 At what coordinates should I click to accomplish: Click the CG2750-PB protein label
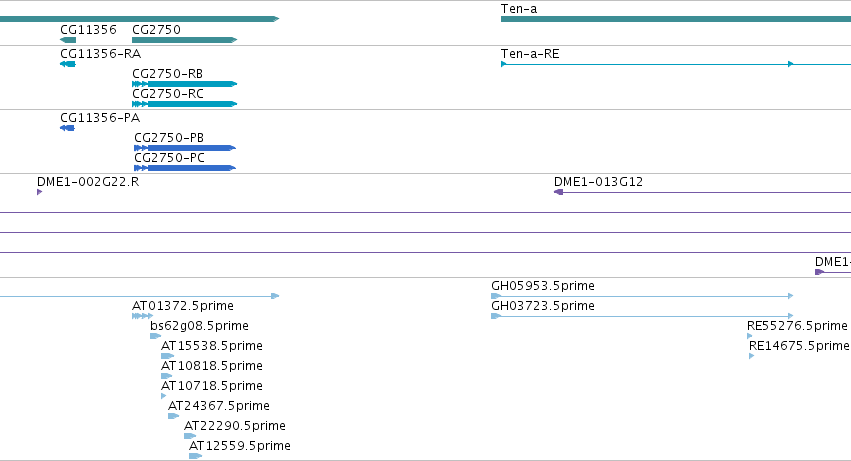(x=169, y=138)
